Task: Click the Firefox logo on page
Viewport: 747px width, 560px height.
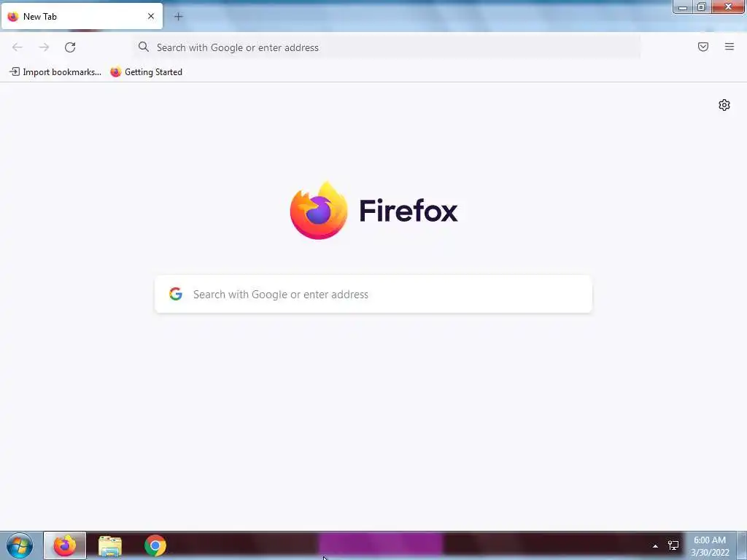Action: (373, 210)
